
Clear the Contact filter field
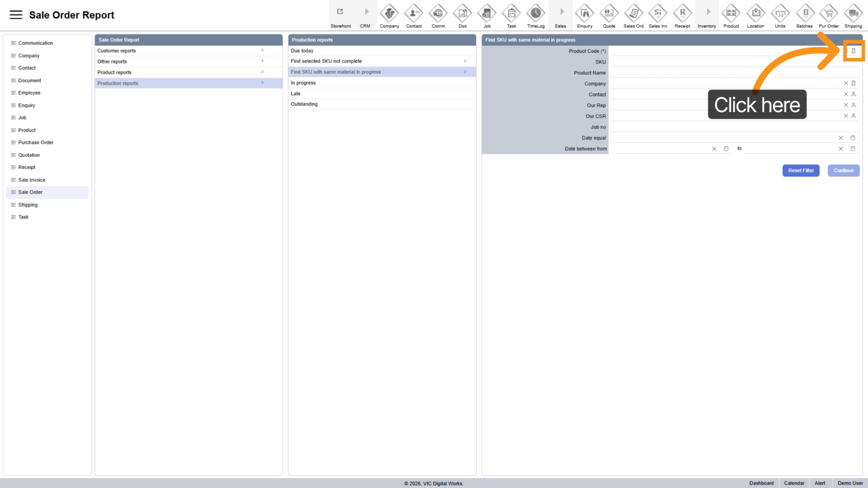pyautogui.click(x=846, y=94)
